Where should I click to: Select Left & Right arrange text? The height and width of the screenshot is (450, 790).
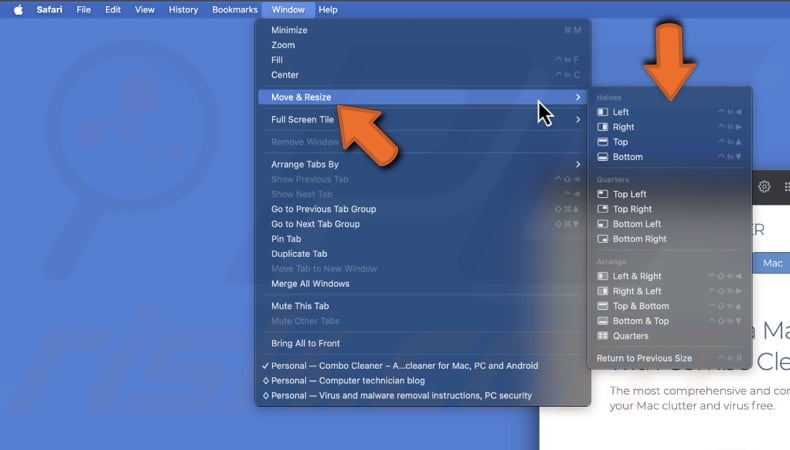(x=637, y=276)
